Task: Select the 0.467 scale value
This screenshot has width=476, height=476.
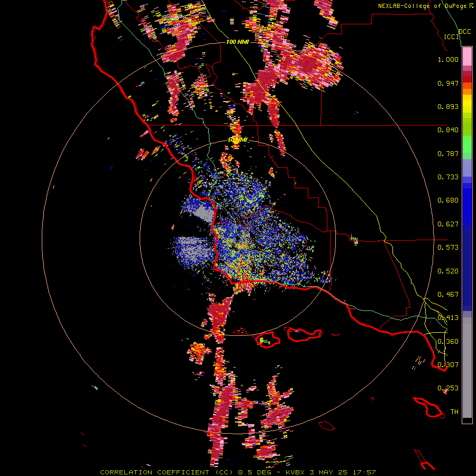Action: (x=448, y=295)
